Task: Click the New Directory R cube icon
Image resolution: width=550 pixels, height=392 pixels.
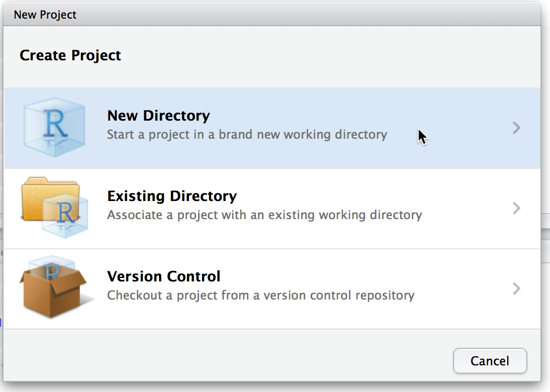Action: point(54,128)
